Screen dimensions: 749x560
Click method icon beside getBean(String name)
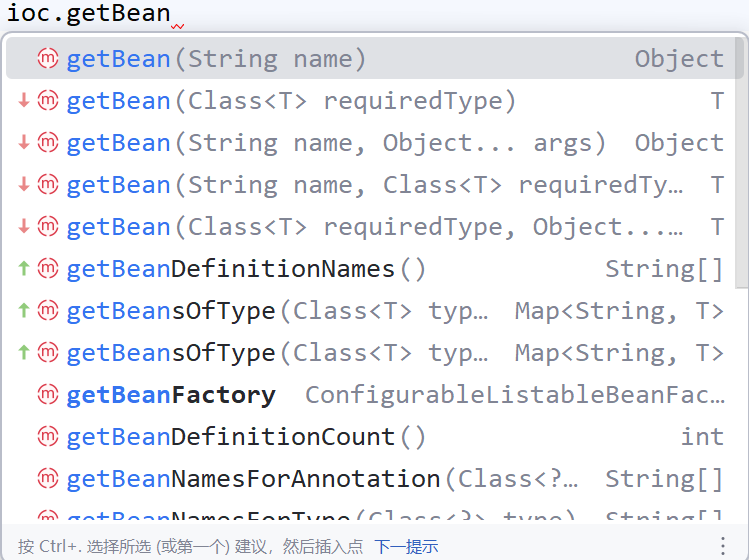pyautogui.click(x=48, y=59)
